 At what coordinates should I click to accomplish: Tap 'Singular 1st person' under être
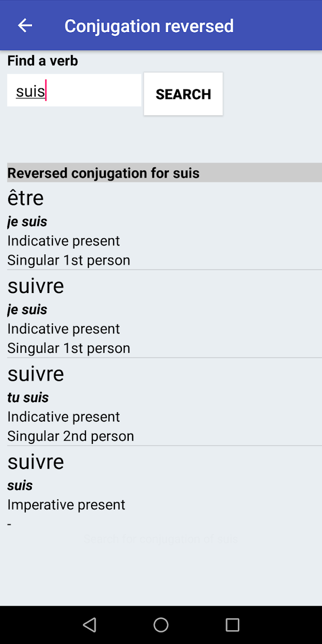coord(69,260)
